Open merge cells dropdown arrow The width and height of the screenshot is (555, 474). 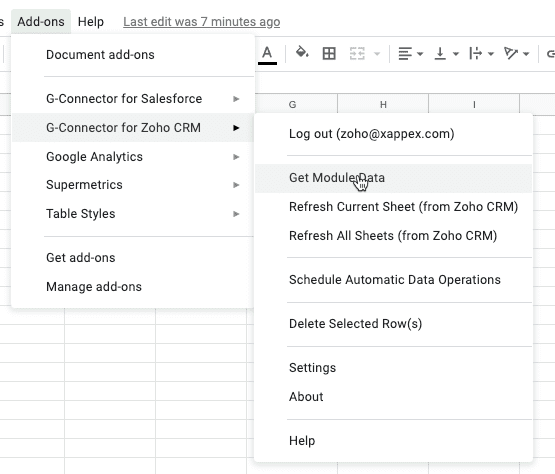(377, 54)
